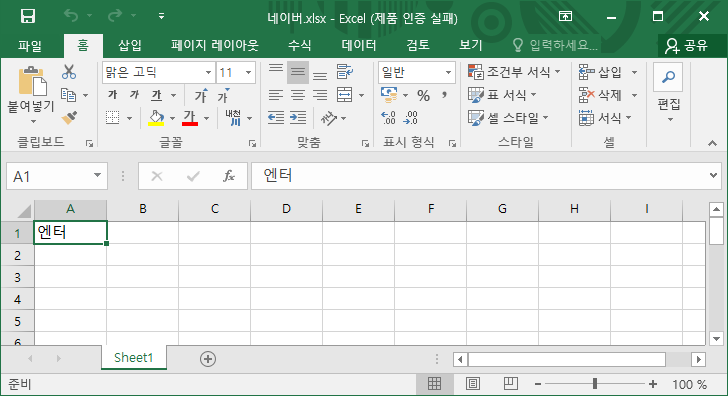Image resolution: width=728 pixels, height=396 pixels.
Task: Toggle underline formatting 가
Action: (x=157, y=95)
